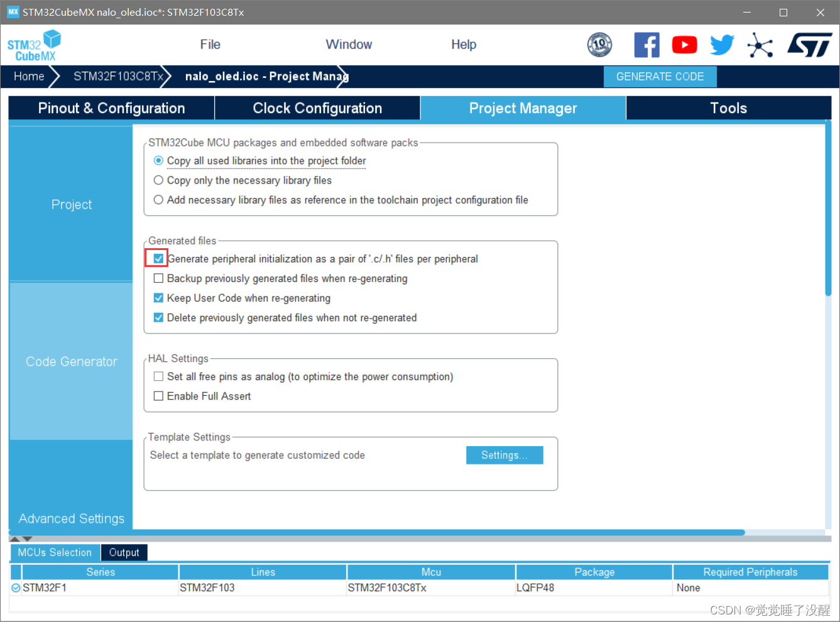Switch to Output bottom tab
840x622 pixels.
[x=124, y=552]
